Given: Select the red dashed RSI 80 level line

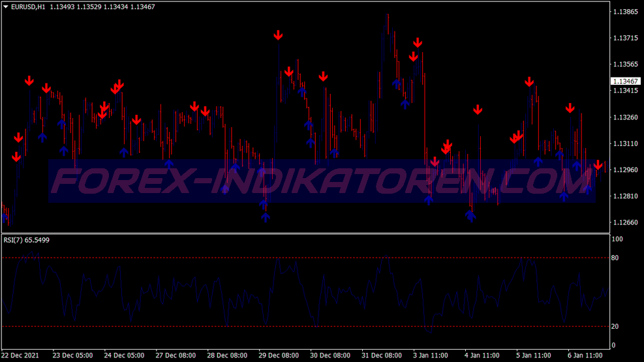Looking at the screenshot, I should (306, 258).
